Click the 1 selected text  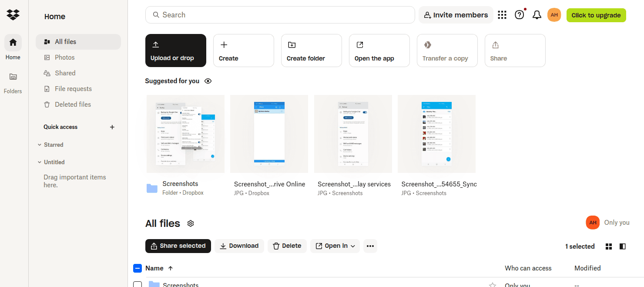[x=580, y=246]
